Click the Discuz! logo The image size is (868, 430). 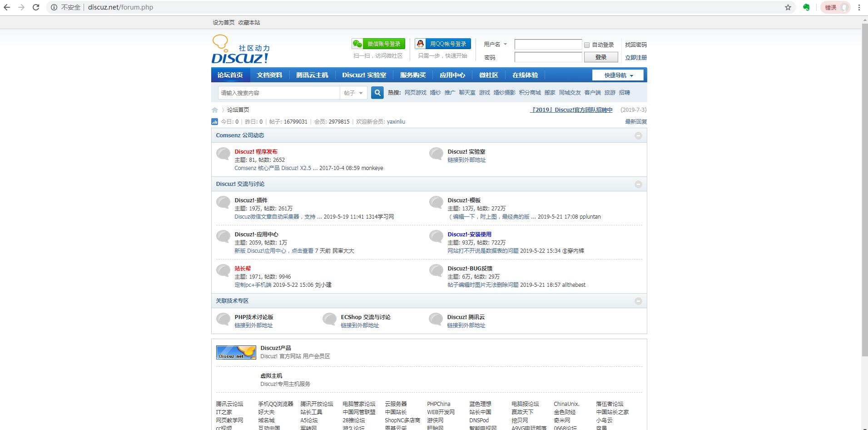pos(241,50)
